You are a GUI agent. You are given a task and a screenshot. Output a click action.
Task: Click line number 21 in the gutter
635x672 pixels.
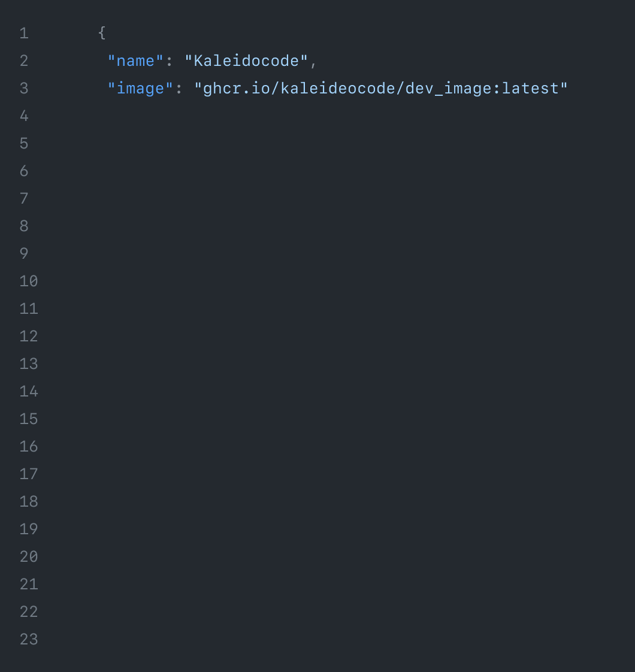click(x=29, y=584)
